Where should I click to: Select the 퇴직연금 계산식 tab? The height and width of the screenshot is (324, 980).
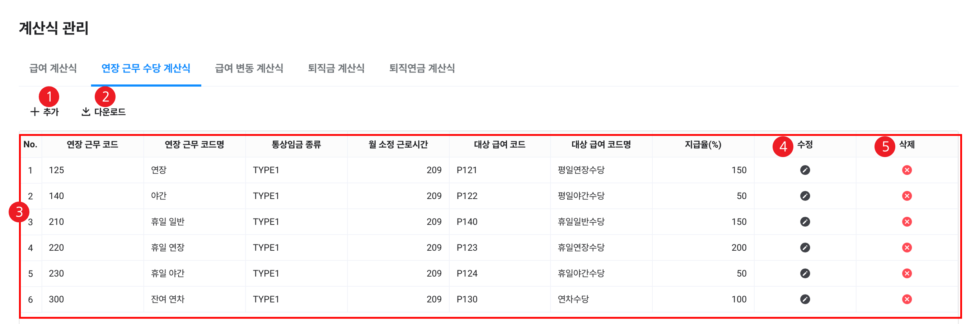[x=422, y=68]
